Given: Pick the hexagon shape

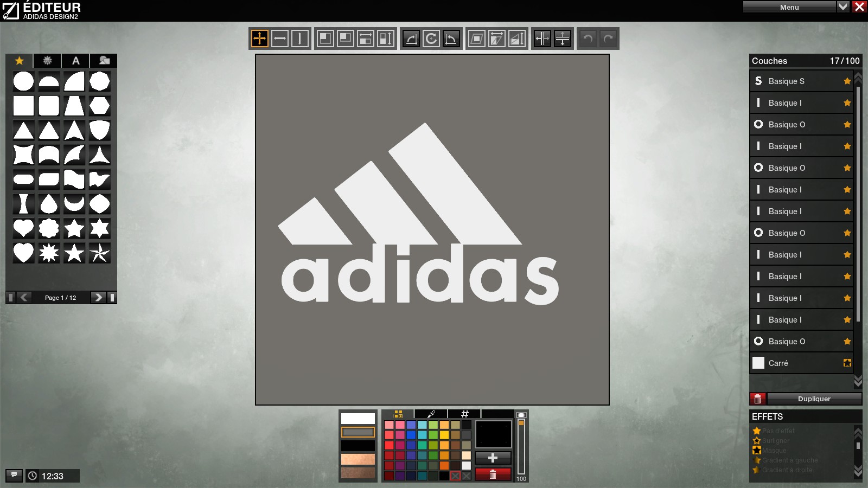Looking at the screenshot, I should coord(100,106).
